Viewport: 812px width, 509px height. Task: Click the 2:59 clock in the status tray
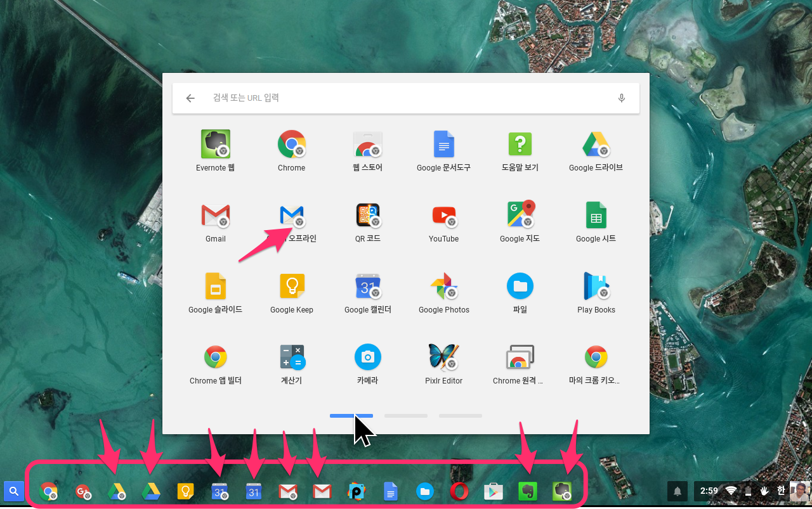[x=709, y=491]
